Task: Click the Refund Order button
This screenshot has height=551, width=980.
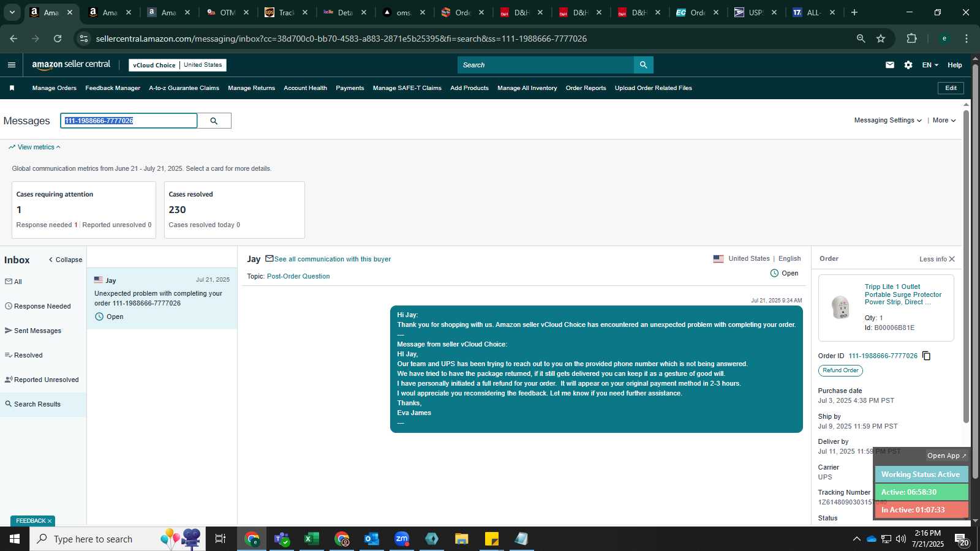Action: coord(840,370)
